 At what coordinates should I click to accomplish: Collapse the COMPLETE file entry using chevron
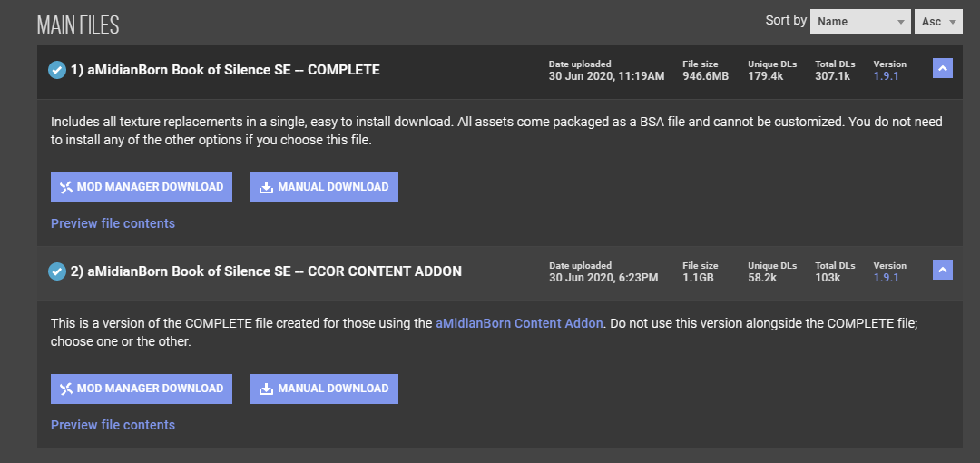pyautogui.click(x=942, y=68)
